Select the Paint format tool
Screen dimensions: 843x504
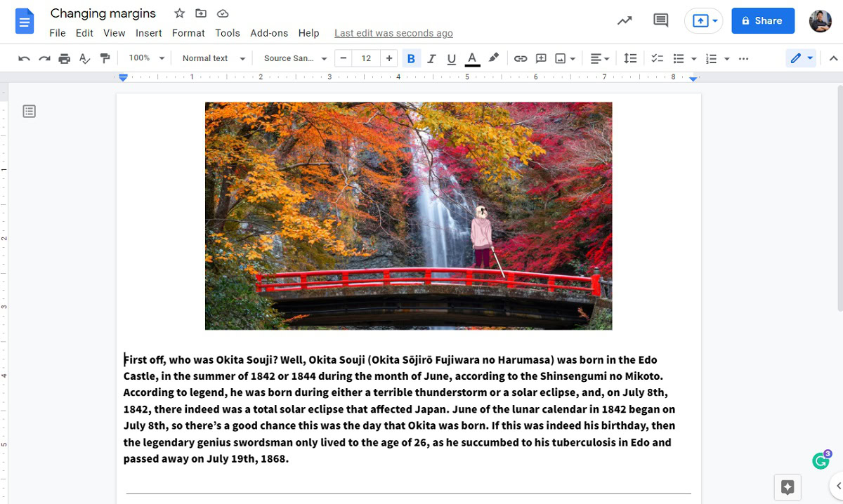tap(105, 58)
